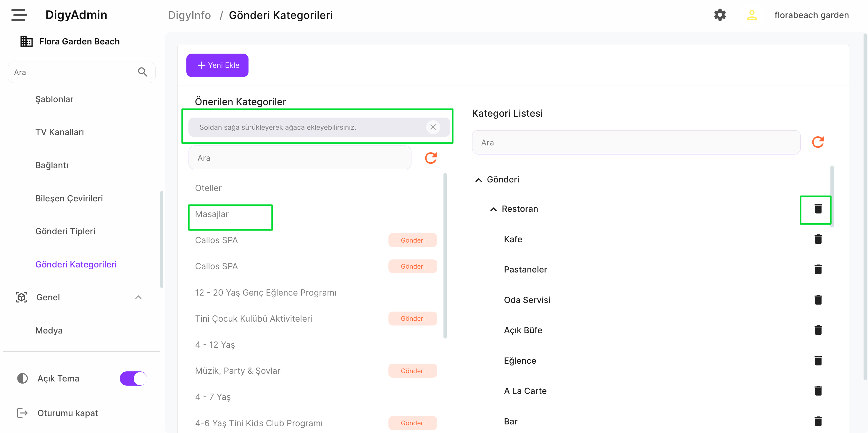The image size is (868, 433).
Task: Click Oturumu kapat to log out
Action: tap(67, 413)
